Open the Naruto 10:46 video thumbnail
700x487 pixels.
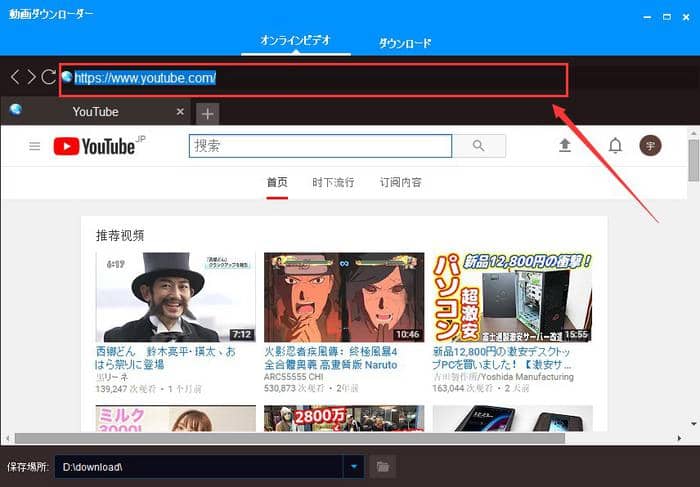click(344, 297)
